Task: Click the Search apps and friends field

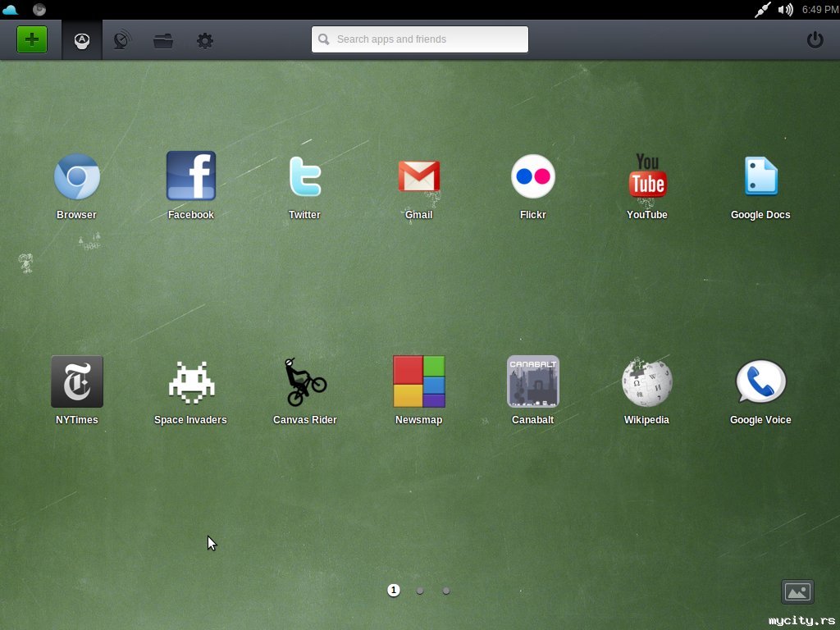Action: click(x=420, y=39)
